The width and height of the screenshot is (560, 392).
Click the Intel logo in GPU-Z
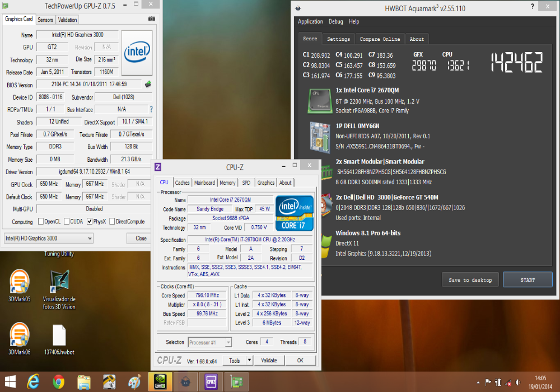pos(137,53)
